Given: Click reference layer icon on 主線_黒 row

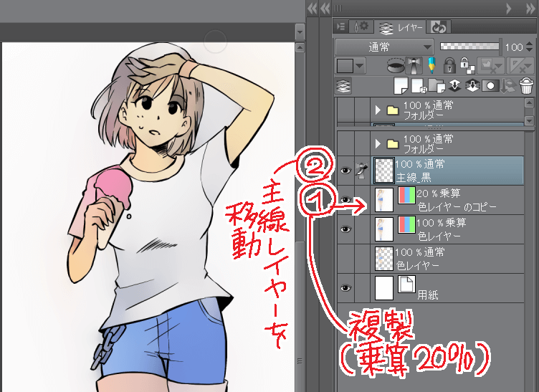Looking at the screenshot, I should tap(362, 171).
